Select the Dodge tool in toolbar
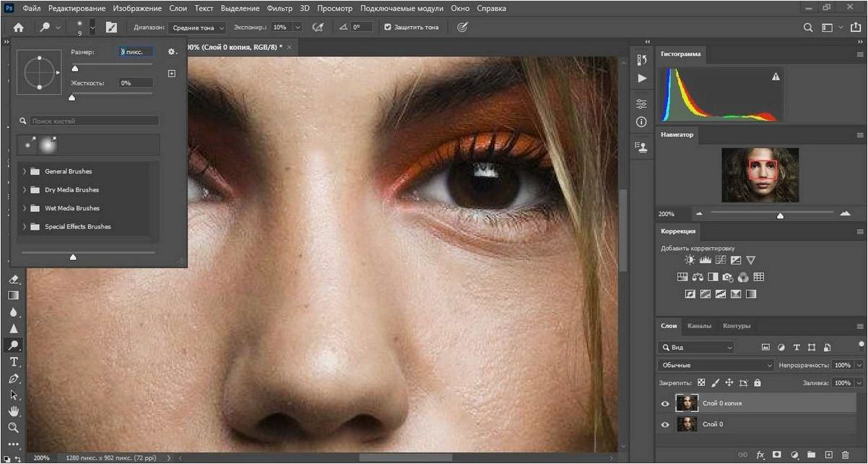The height and width of the screenshot is (464, 868). click(x=13, y=345)
